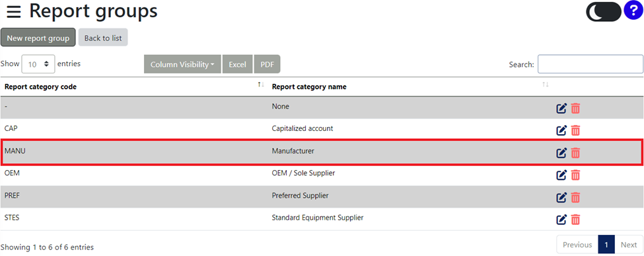Select the STES code cell
The height and width of the screenshot is (256, 644).
(x=12, y=218)
